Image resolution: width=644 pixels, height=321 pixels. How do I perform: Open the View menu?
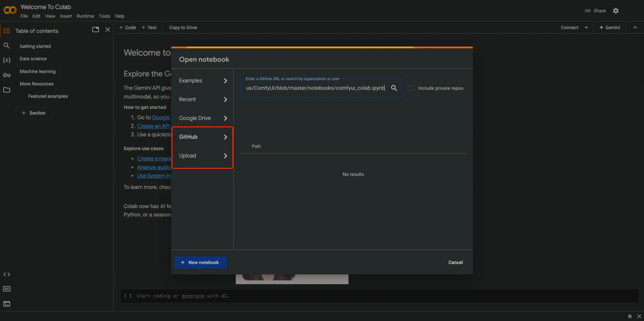tap(50, 16)
